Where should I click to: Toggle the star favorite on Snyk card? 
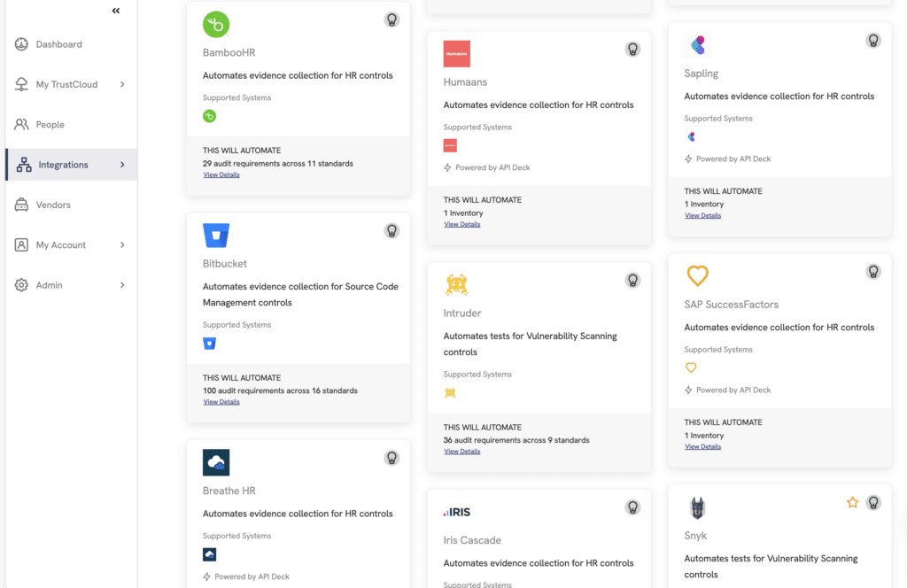click(x=853, y=502)
